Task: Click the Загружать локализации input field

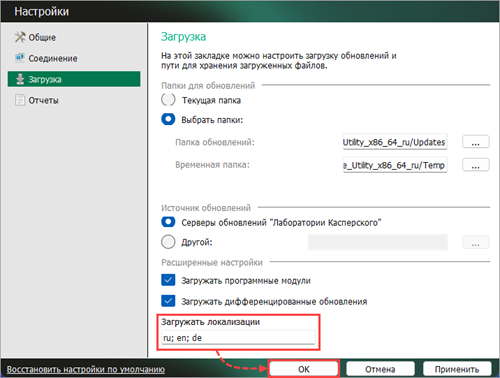Action: click(x=238, y=338)
